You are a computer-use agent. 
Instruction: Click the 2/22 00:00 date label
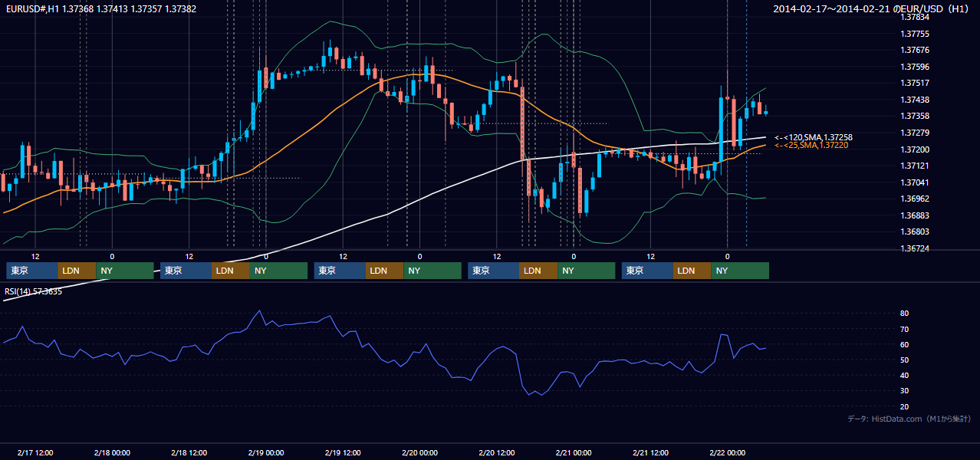pos(727,453)
